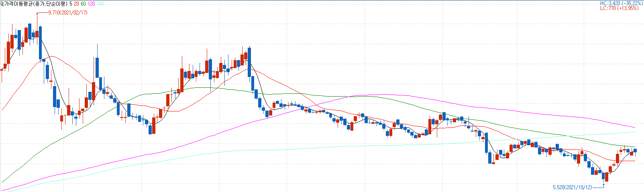Click the short black horizontal line at chart's right
Screen dimensions: 644x192
(628, 161)
